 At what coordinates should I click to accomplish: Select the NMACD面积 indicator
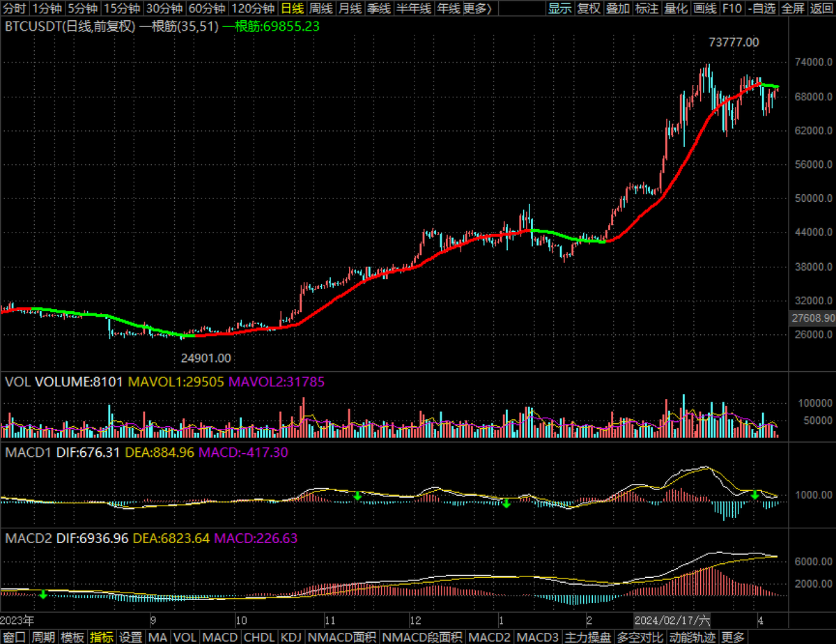[x=342, y=637]
